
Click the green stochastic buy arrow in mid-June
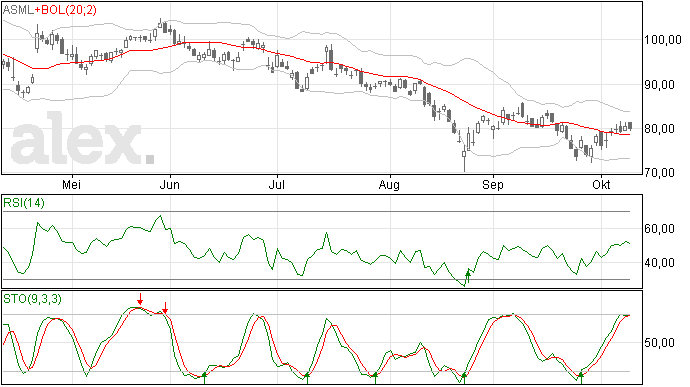pyautogui.click(x=204, y=378)
